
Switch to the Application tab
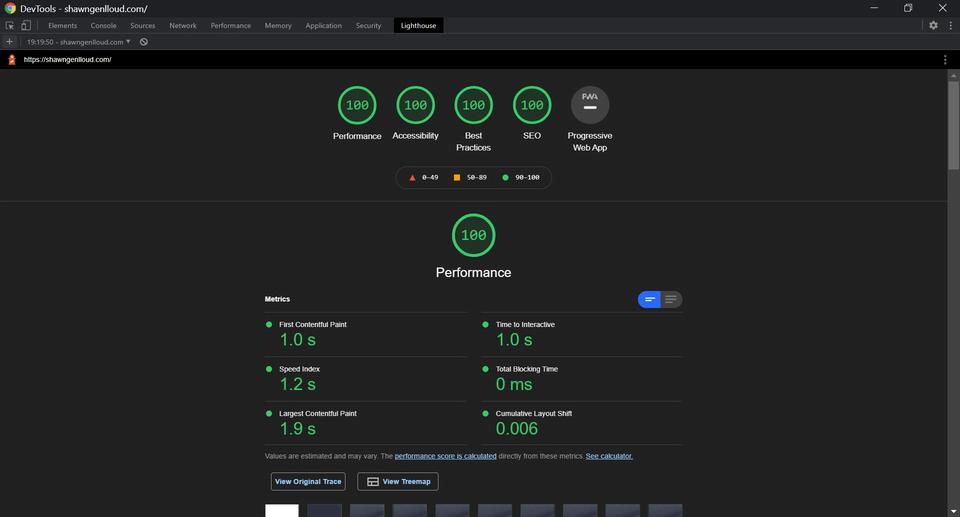[323, 26]
